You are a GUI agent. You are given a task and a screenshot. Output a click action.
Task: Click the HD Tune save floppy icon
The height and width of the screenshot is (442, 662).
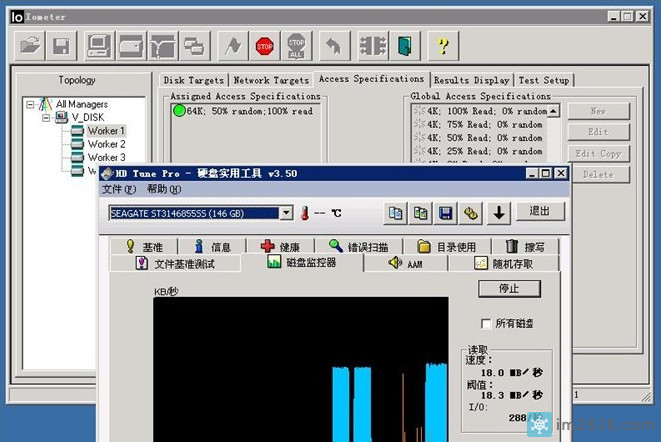pyautogui.click(x=446, y=212)
